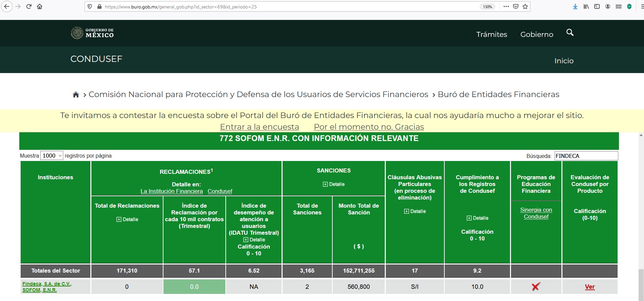Image resolution: width=644 pixels, height=301 pixels.
Task: Save page to Pocket icon
Action: 516,6
